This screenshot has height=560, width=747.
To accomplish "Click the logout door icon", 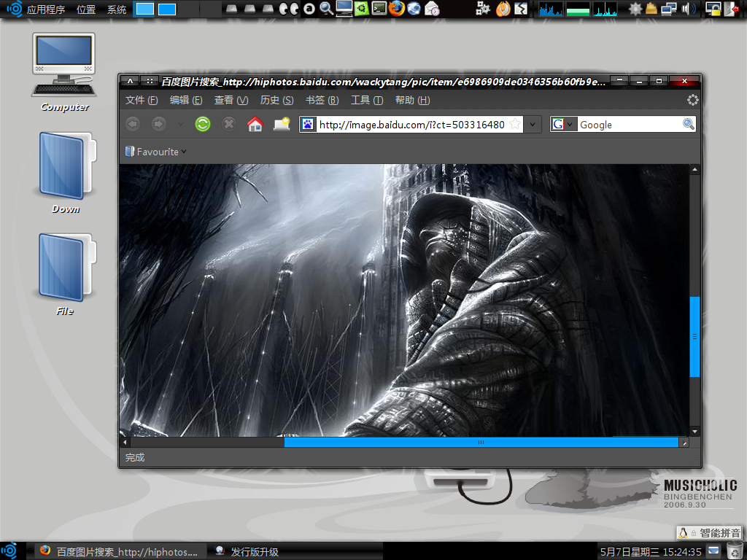I will point(732,9).
